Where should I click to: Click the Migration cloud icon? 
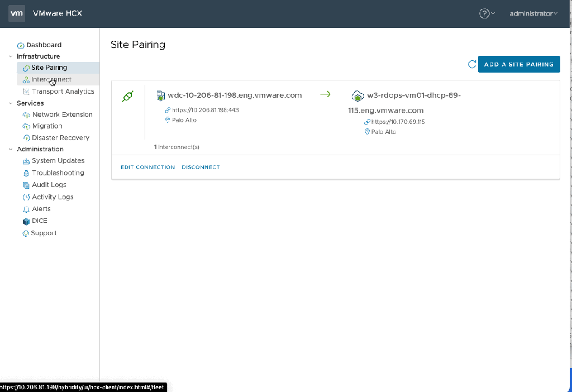coord(26,127)
